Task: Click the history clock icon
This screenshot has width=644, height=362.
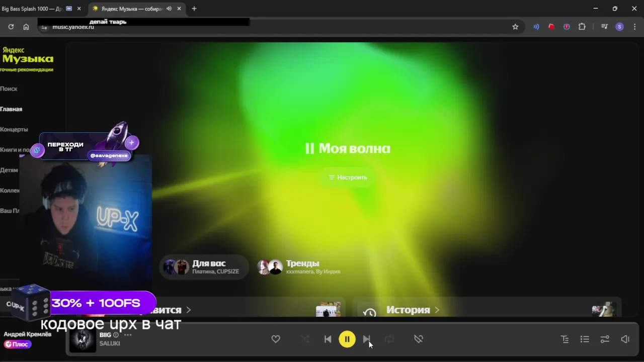Action: tap(370, 312)
